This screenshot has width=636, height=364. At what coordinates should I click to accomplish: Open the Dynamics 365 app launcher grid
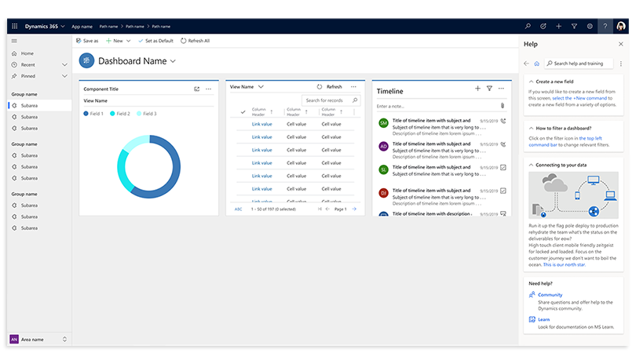[x=14, y=26]
